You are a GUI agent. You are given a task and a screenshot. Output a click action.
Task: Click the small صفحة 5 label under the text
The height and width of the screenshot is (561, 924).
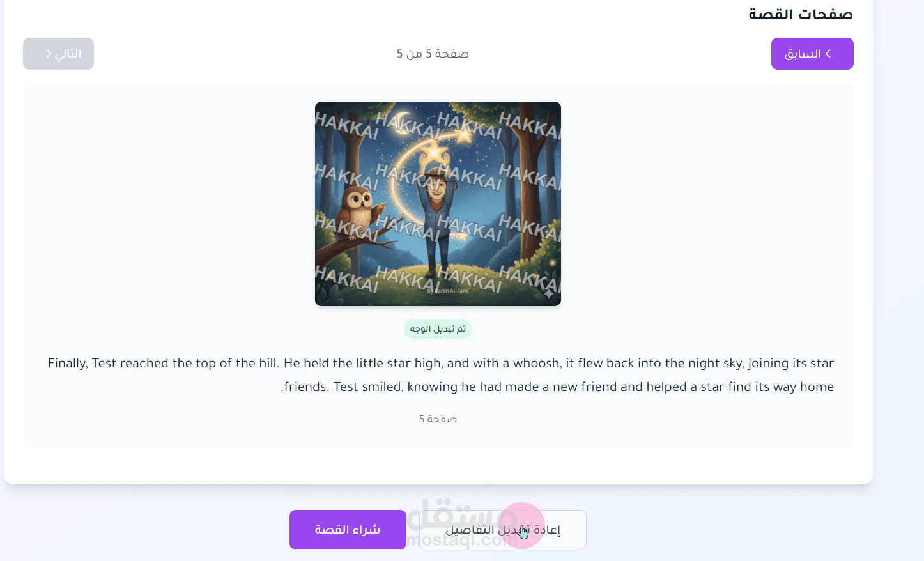click(438, 419)
